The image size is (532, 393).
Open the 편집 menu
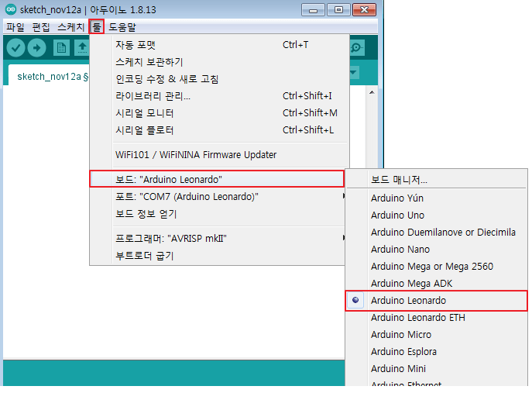tap(41, 27)
